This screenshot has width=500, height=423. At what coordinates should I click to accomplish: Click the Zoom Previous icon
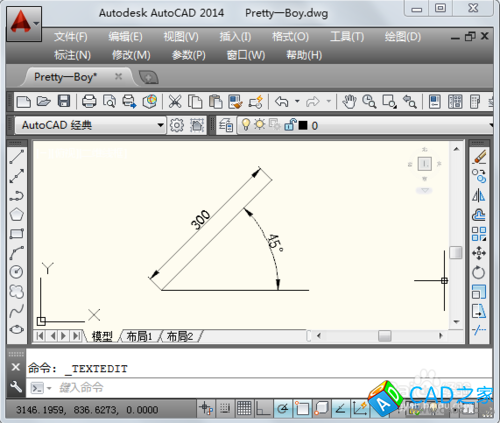[x=409, y=101]
